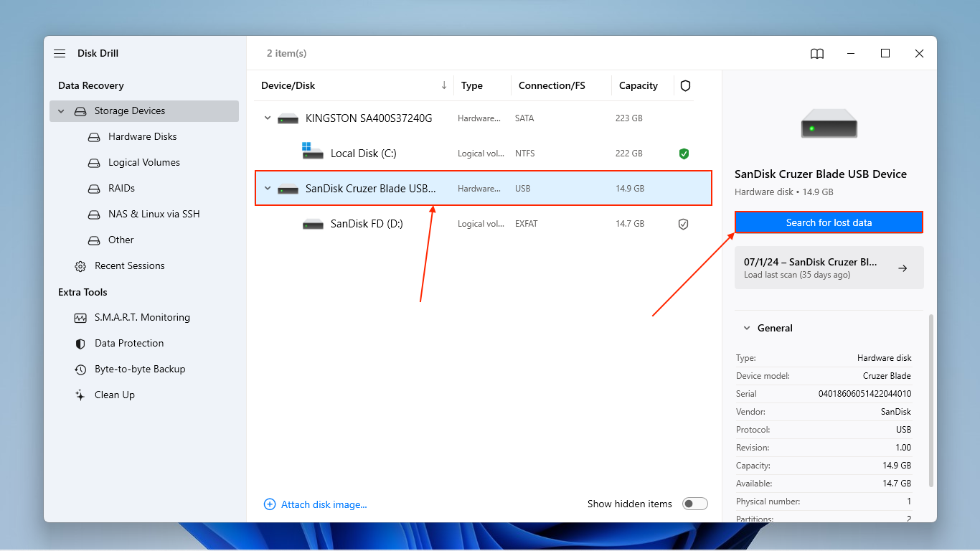Open Byte-to-byte Backup tool
The width and height of the screenshot is (980, 551).
(140, 369)
